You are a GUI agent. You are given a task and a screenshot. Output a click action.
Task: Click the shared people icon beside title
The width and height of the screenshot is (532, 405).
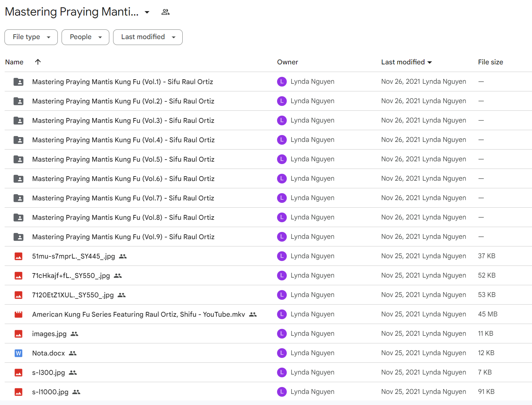(165, 12)
